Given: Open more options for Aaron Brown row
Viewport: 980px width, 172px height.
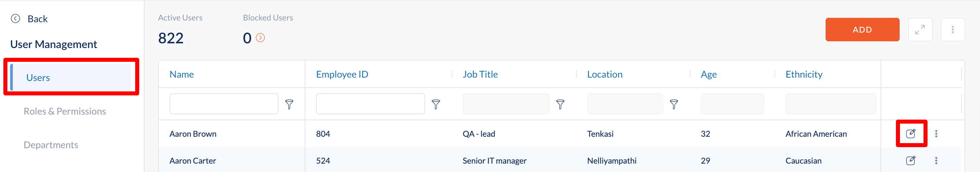Looking at the screenshot, I should (x=936, y=134).
